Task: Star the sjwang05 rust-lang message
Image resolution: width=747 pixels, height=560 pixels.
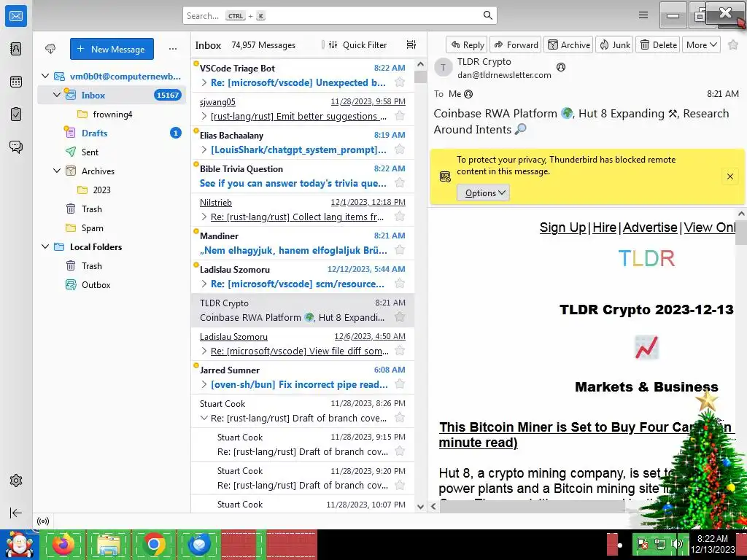Action: click(400, 116)
